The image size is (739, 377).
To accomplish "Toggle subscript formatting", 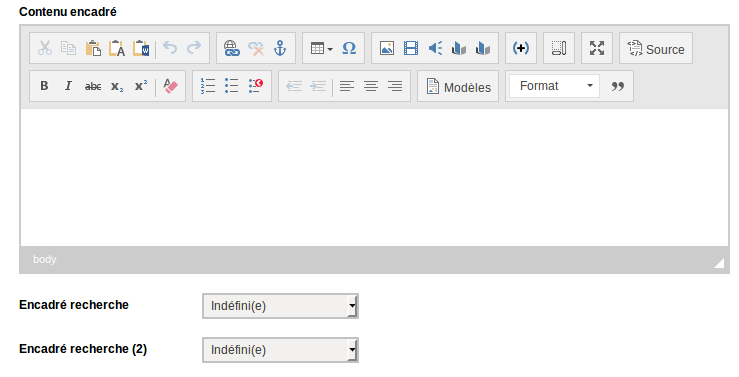I will tap(117, 86).
